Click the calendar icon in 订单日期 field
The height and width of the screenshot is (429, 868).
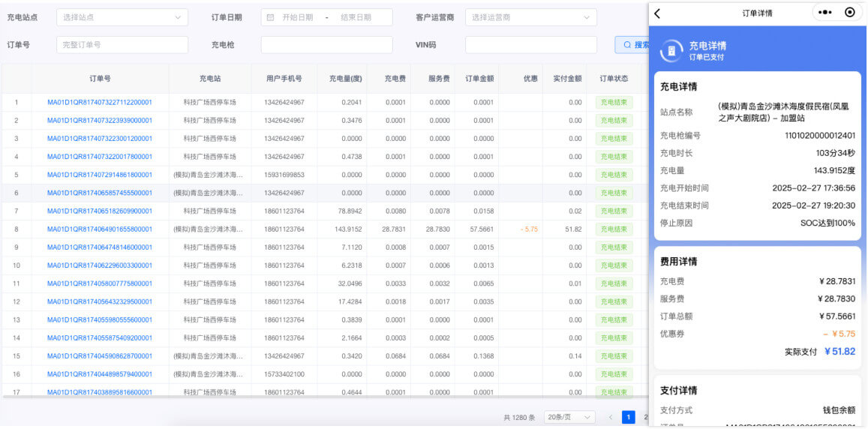pyautogui.click(x=271, y=17)
